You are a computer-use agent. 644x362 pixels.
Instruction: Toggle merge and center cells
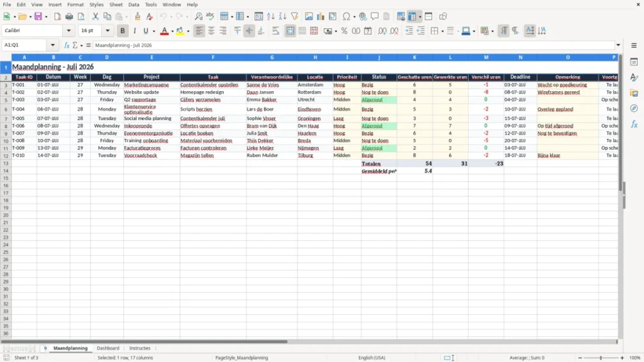[290, 31]
